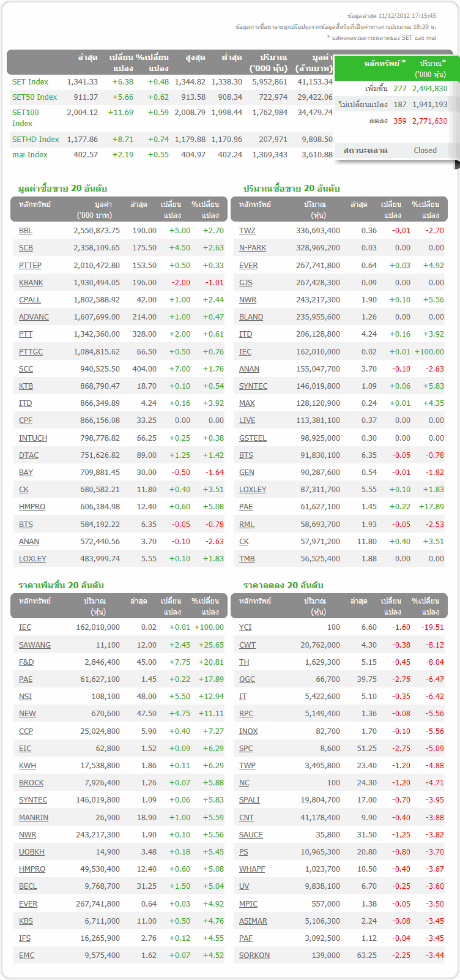Open the GSTEEL stock link

(x=253, y=438)
